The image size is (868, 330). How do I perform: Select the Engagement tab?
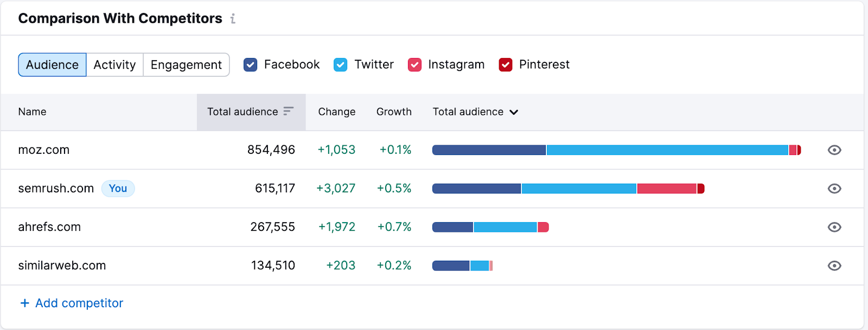[186, 64]
